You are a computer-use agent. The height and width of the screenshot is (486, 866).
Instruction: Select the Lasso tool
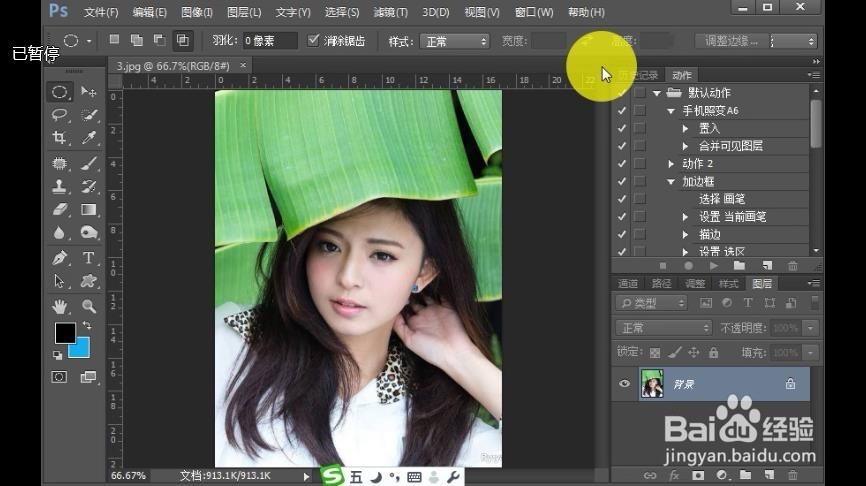point(60,114)
